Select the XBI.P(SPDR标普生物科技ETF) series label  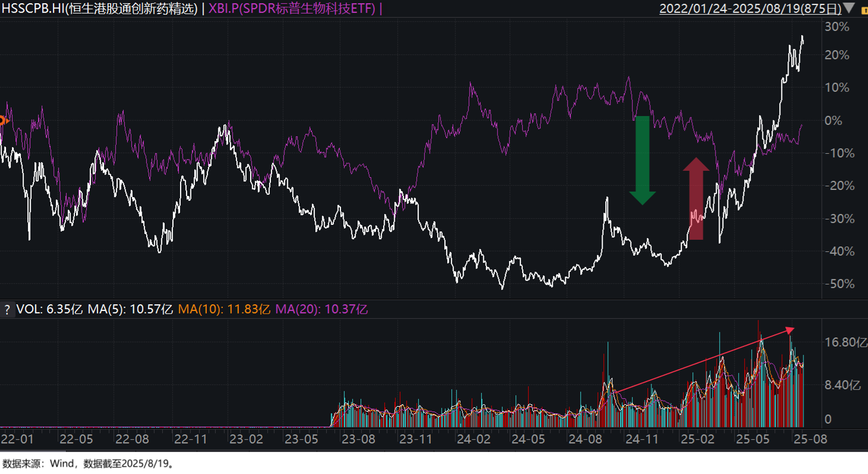[292, 8]
